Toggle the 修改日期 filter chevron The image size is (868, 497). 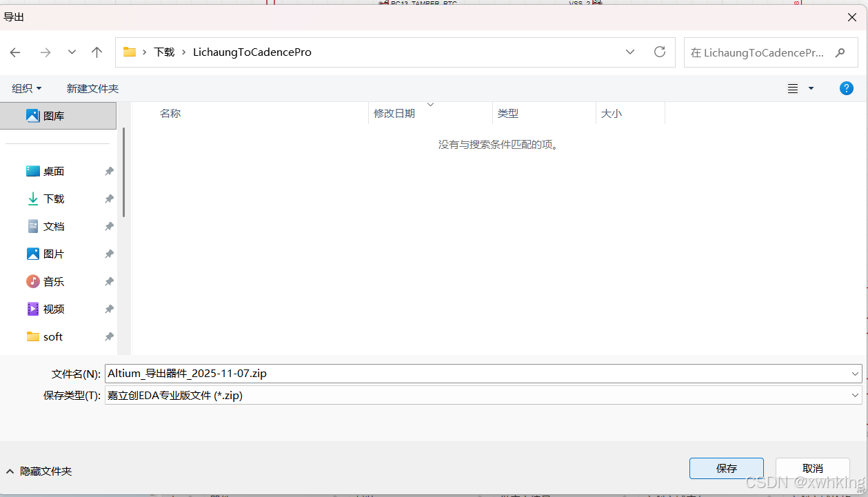430,103
